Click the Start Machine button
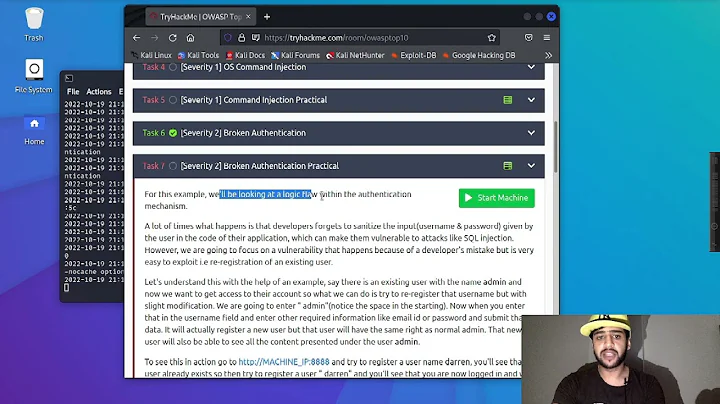This screenshot has height=404, width=720. [x=496, y=198]
